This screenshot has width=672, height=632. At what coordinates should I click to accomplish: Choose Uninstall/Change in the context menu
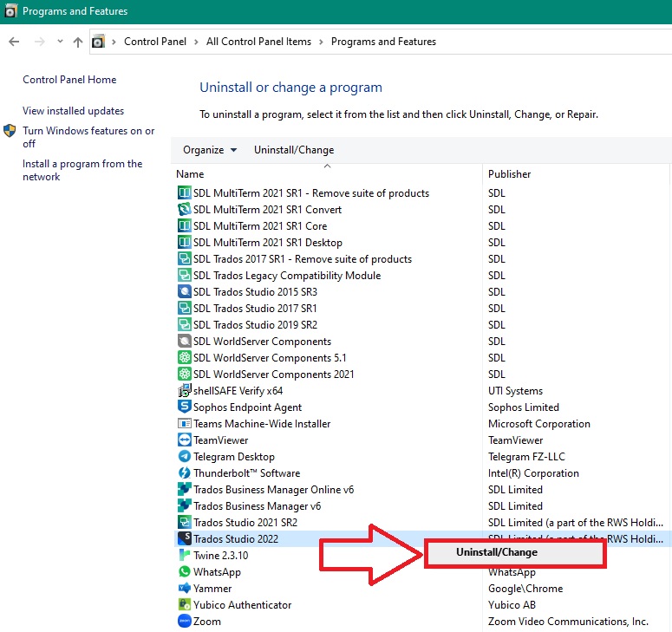[x=515, y=552]
